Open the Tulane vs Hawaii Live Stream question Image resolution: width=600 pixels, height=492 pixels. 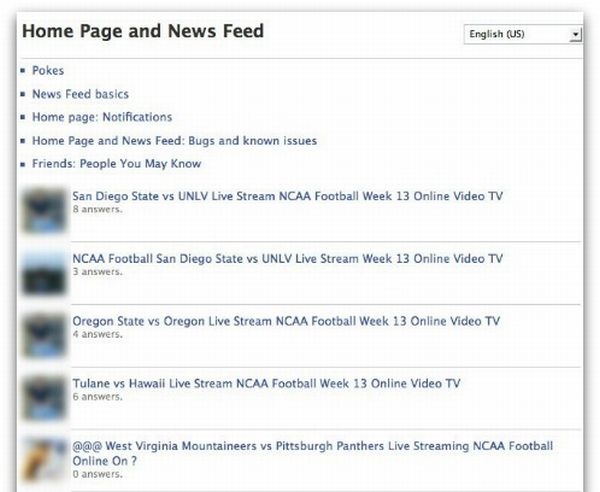pyautogui.click(x=266, y=383)
